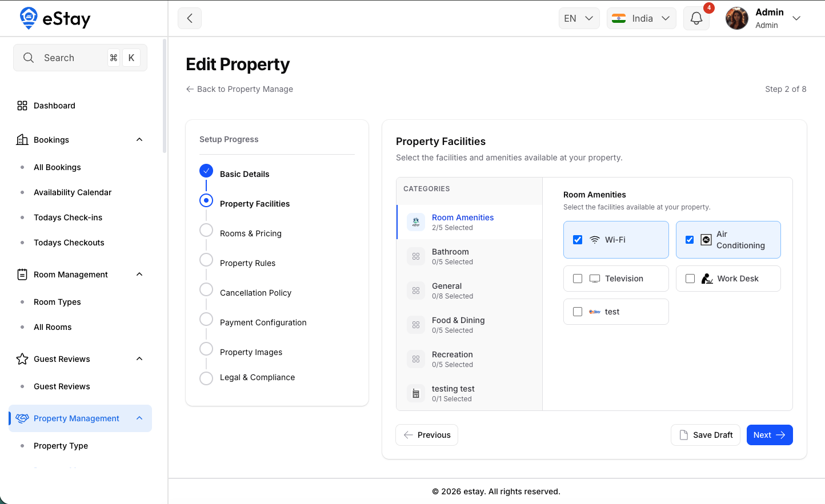Click the test amenity logo icon
This screenshot has height=504, width=825.
tap(595, 312)
